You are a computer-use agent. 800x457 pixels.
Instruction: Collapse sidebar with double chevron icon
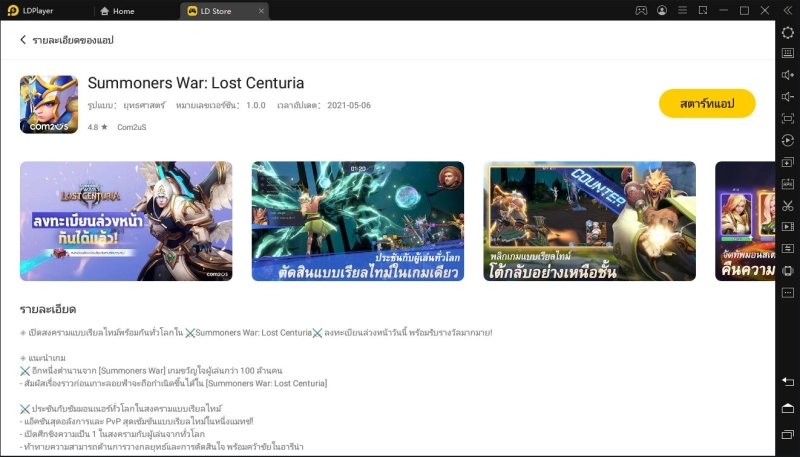point(788,10)
